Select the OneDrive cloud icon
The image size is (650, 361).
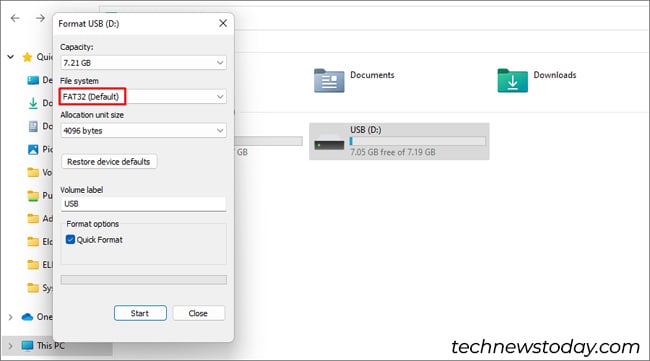pos(27,317)
